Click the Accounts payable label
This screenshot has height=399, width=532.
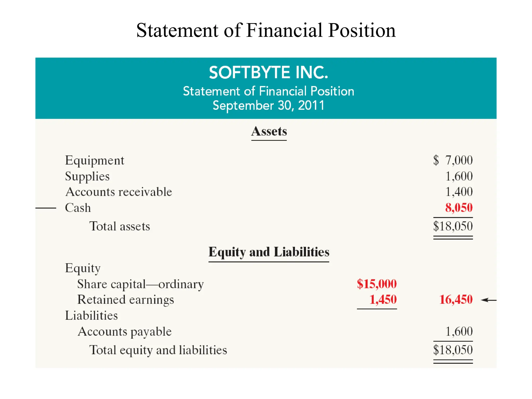pos(125,332)
